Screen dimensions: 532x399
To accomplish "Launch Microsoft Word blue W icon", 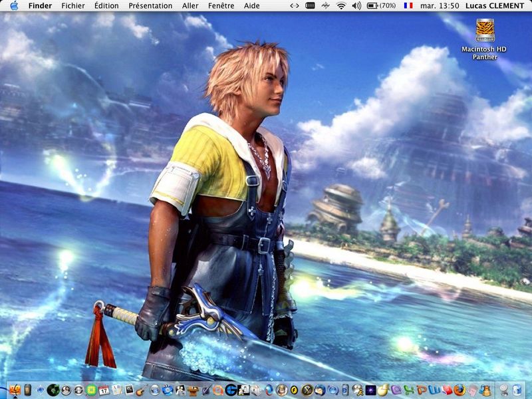I will pyautogui.click(x=434, y=390).
